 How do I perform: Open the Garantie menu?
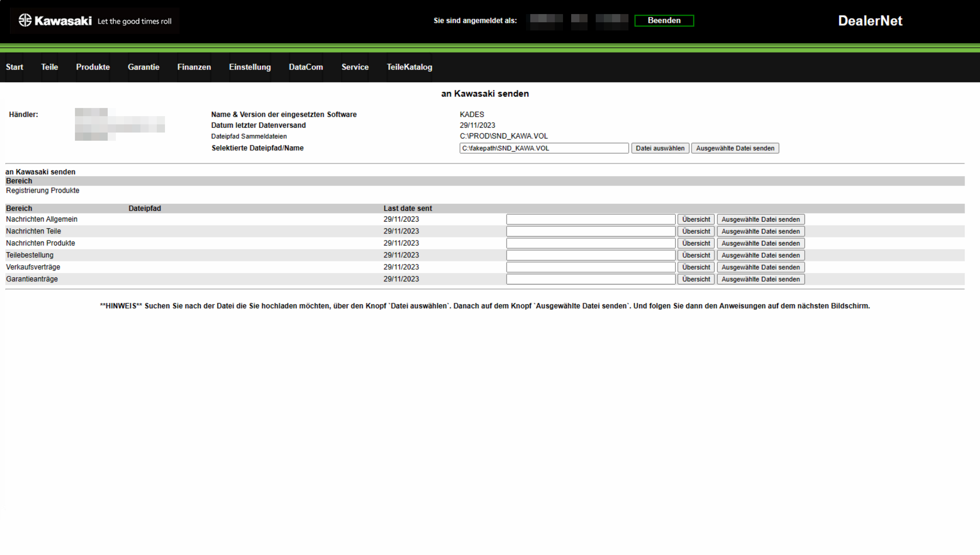point(143,67)
